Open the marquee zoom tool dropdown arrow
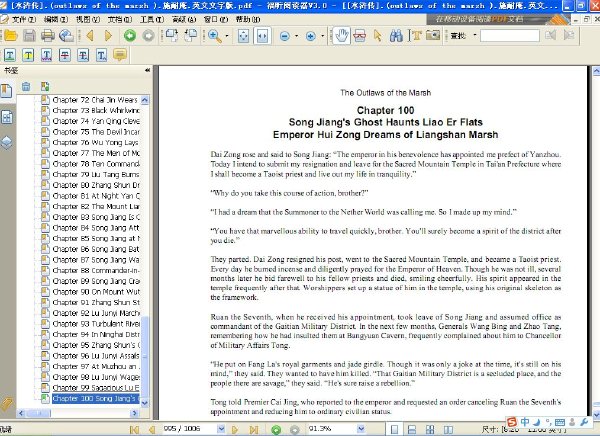 click(227, 36)
